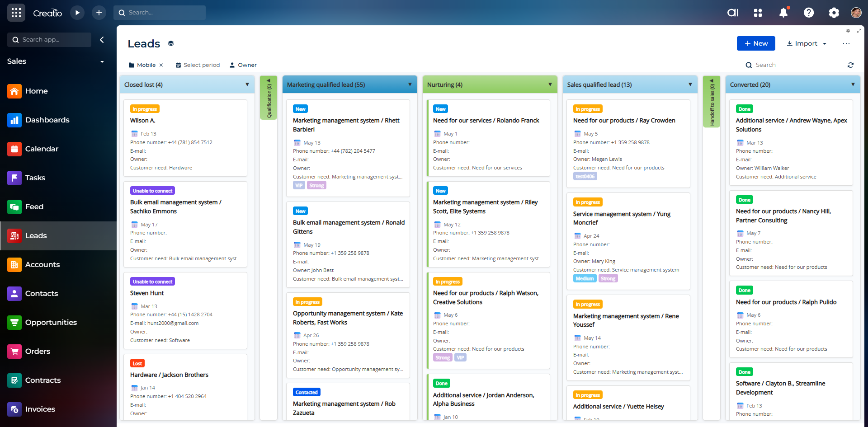Open the user profile avatar
This screenshot has width=868, height=427.
click(x=856, y=13)
